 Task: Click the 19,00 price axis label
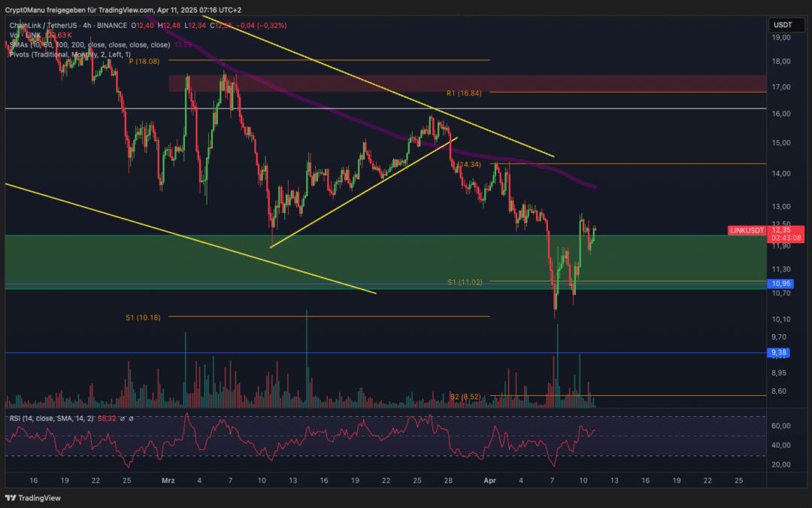[781, 38]
